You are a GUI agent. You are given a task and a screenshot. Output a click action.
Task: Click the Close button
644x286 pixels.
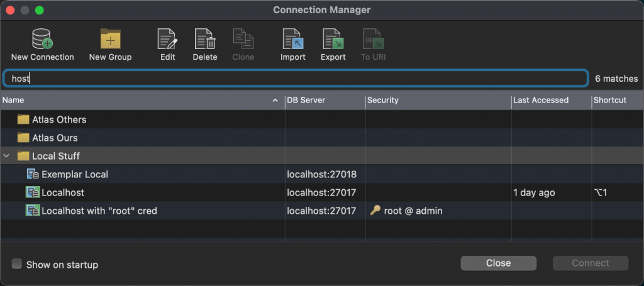498,263
